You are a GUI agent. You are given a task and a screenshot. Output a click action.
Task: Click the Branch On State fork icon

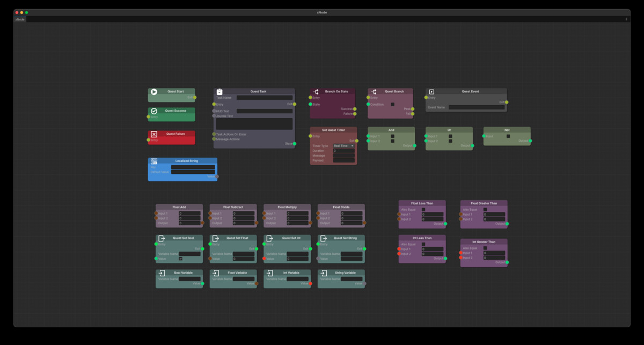pyautogui.click(x=316, y=92)
